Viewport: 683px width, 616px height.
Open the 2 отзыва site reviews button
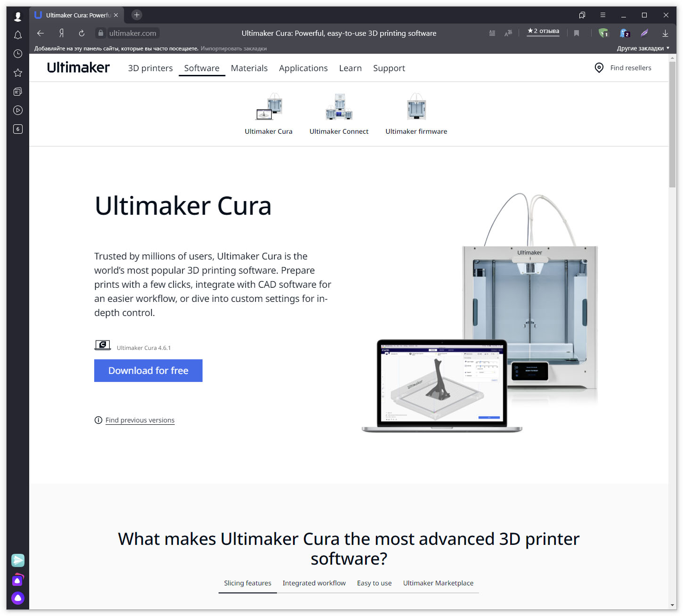coord(543,32)
